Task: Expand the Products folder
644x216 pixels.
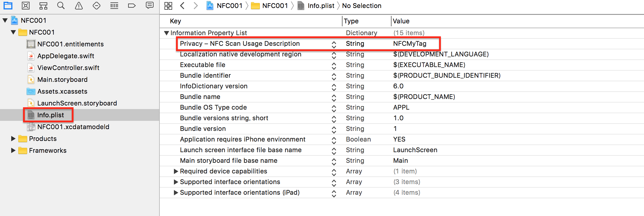Action: [x=13, y=139]
